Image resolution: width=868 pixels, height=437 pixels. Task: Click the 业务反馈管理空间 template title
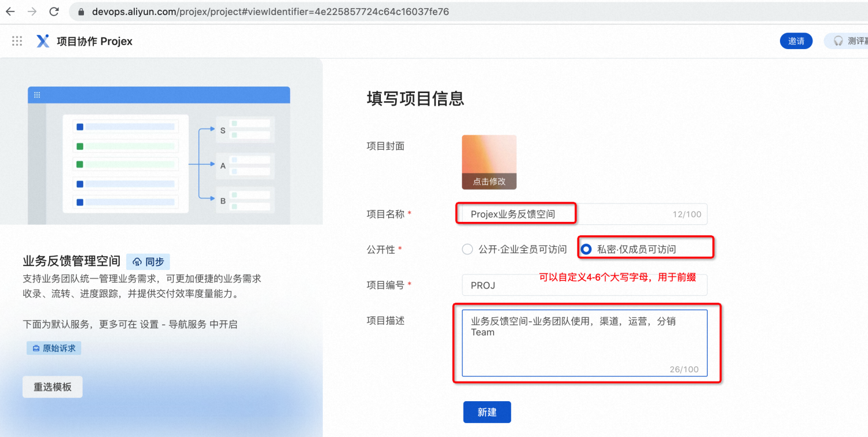[x=72, y=261]
